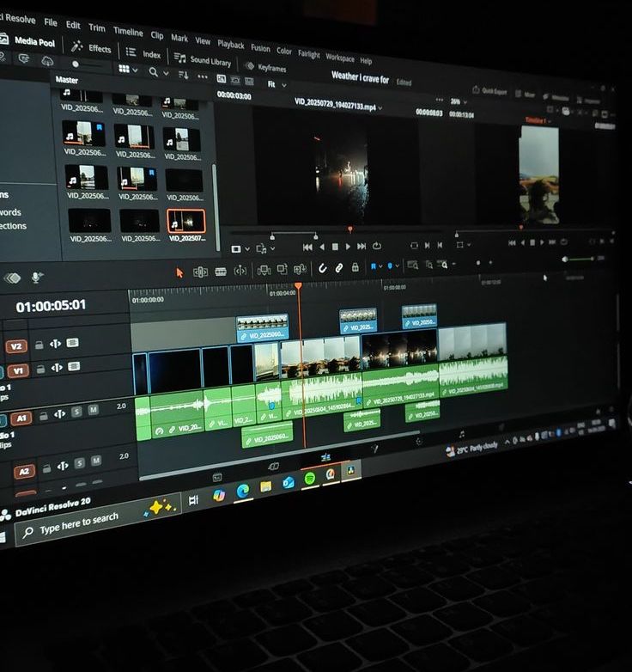Jump to first frame in source viewer
Viewport: 632px width, 672px height.
pos(307,247)
